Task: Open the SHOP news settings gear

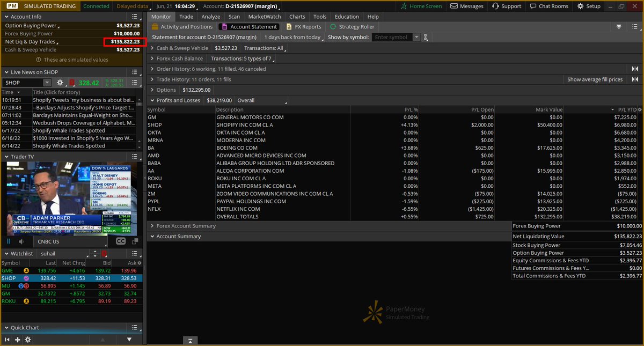Action: coord(60,83)
